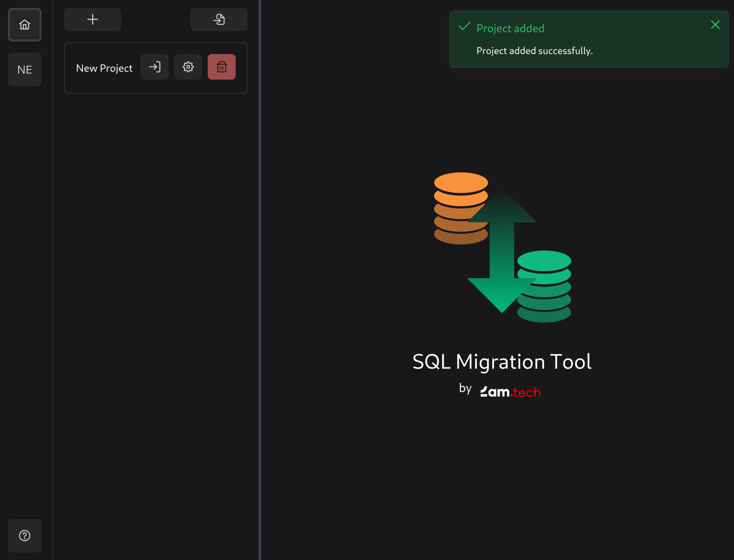The image size is (734, 560).
Task: Click the green checkmark in the notification
Action: click(464, 27)
